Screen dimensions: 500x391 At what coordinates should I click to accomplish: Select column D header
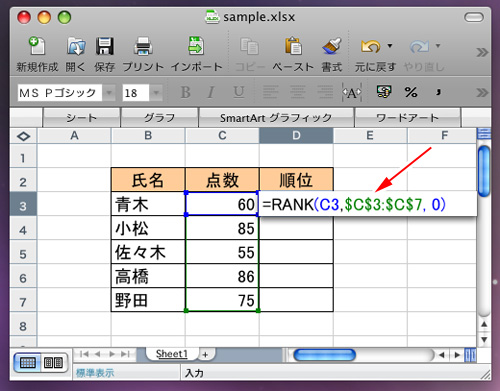(296, 136)
